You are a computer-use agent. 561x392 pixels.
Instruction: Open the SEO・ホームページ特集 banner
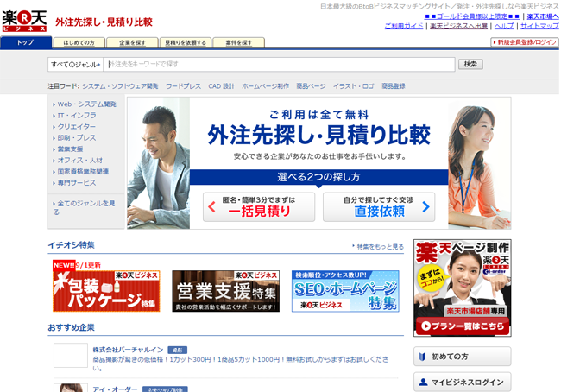[345, 291]
